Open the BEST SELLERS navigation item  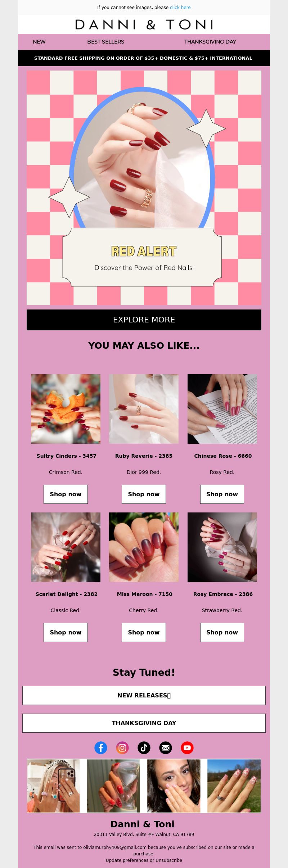tap(105, 42)
